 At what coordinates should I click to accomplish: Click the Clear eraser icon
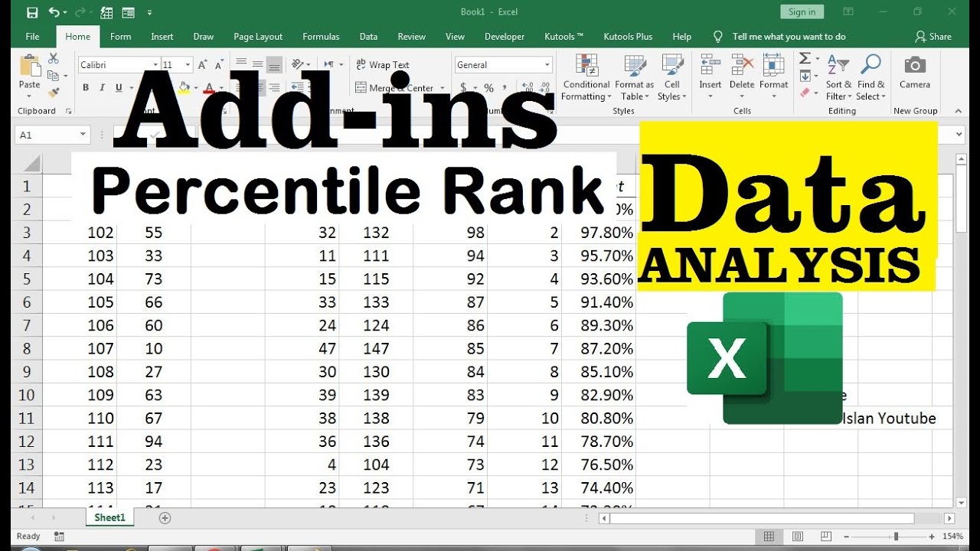tap(805, 93)
